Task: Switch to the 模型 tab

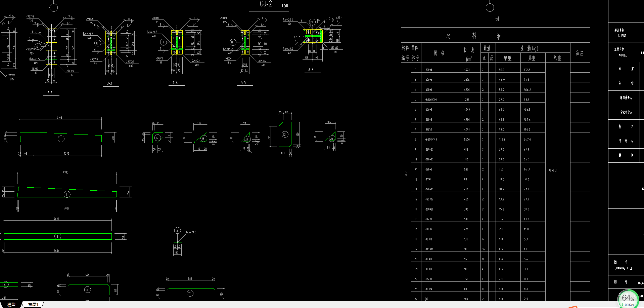Action: (11, 305)
